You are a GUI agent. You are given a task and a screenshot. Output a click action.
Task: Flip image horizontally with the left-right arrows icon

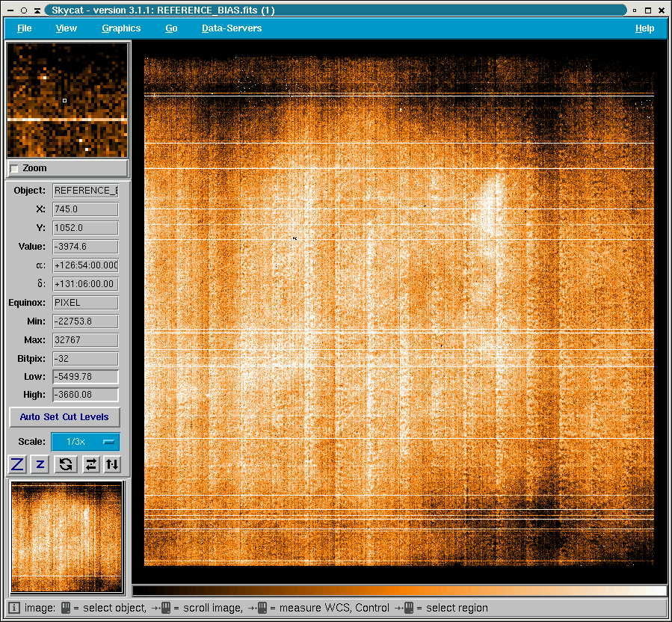[x=90, y=464]
